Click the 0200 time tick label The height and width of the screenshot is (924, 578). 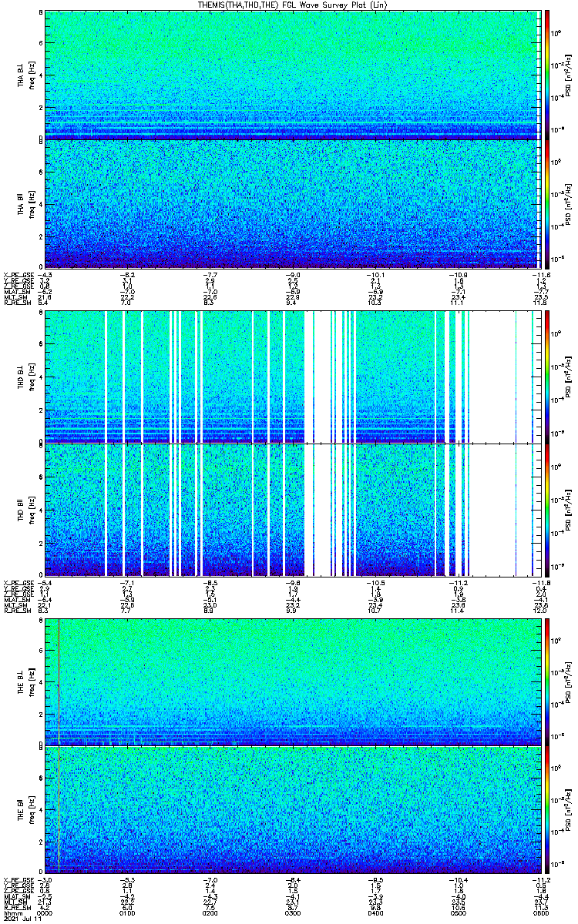(210, 913)
